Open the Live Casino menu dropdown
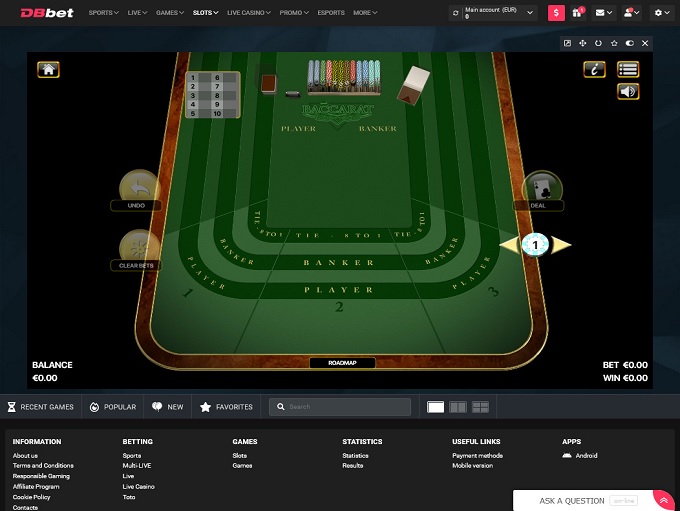This screenshot has height=511, width=680. 250,13
